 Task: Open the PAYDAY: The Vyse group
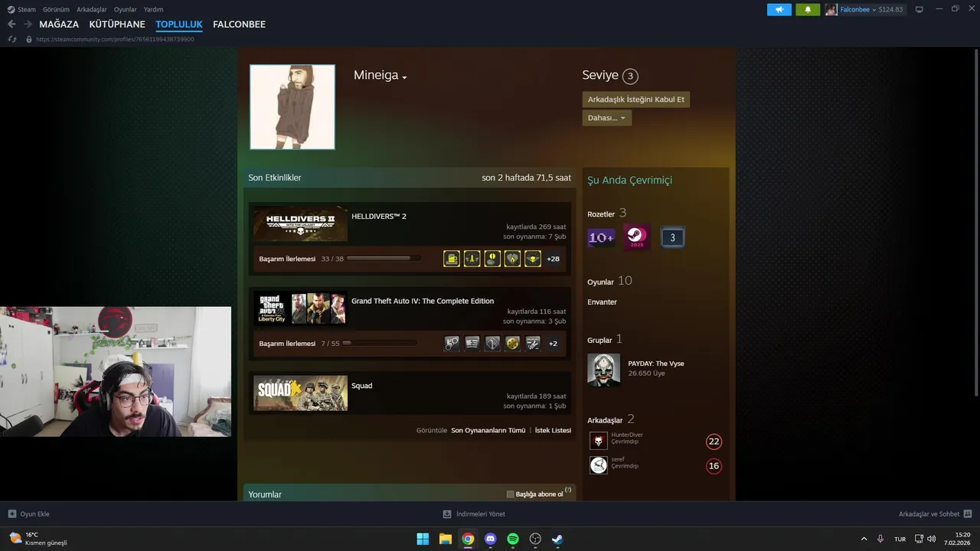(x=656, y=364)
